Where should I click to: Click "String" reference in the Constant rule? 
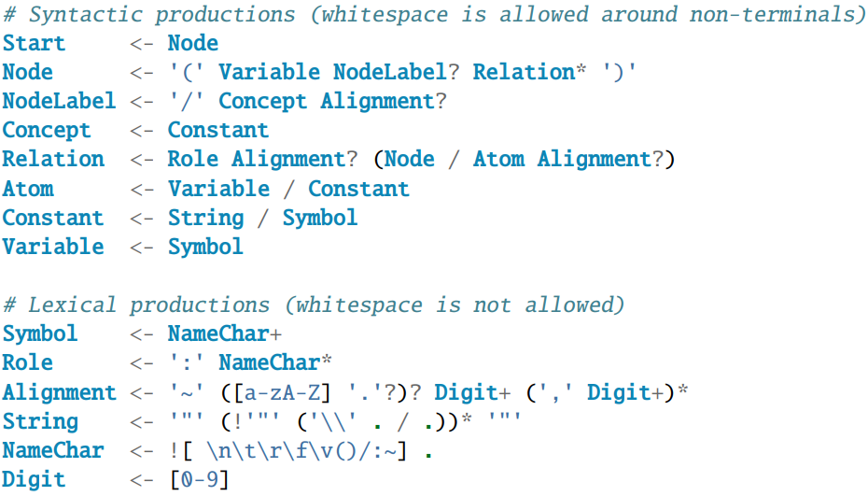pos(205,218)
